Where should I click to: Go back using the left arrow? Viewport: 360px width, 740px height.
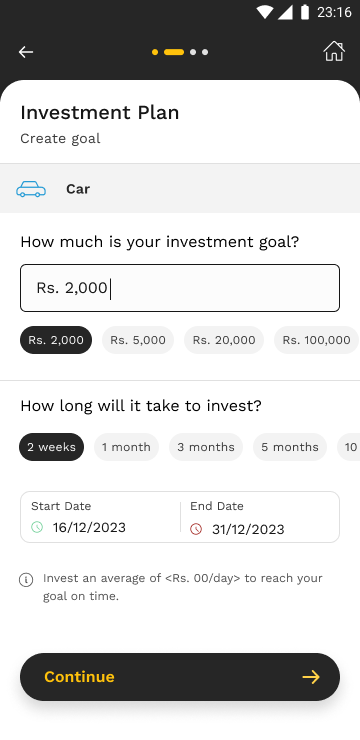[x=26, y=52]
